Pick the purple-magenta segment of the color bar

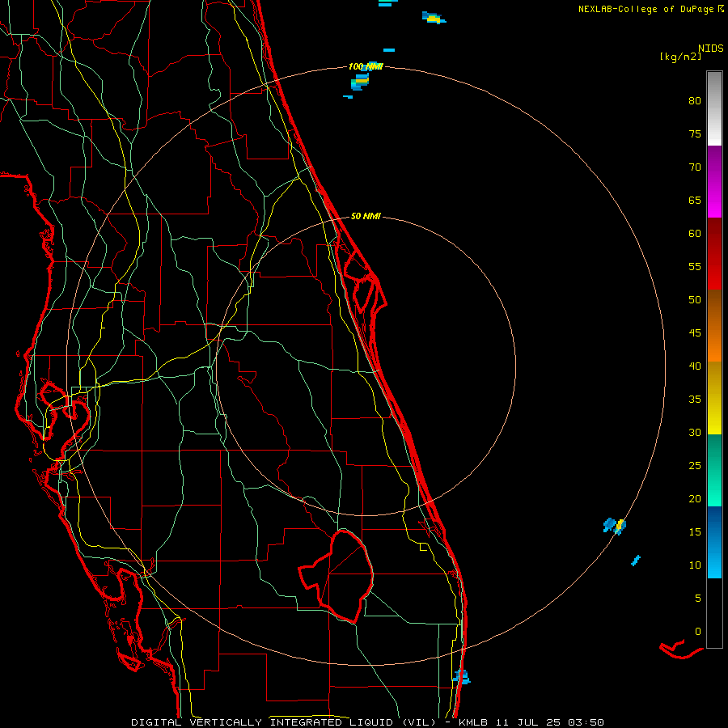coord(714,181)
